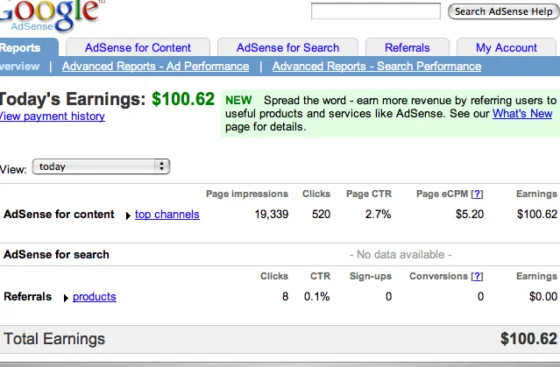Click the Today's Earnings $100.62 amount

[x=183, y=99]
